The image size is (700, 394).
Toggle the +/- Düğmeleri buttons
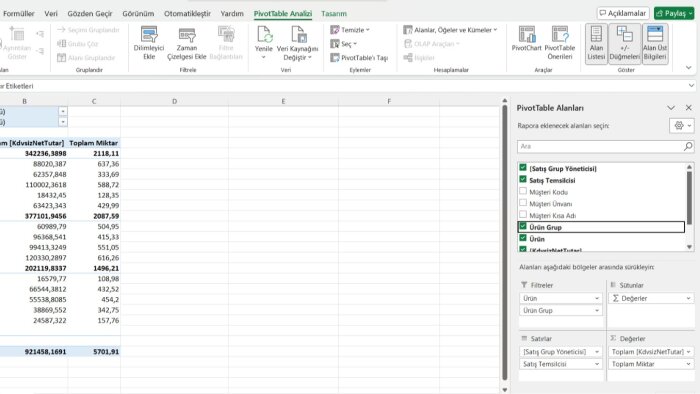click(624, 43)
